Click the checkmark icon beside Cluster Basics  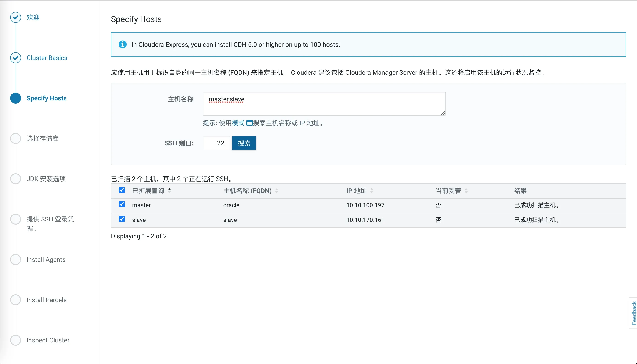point(16,58)
